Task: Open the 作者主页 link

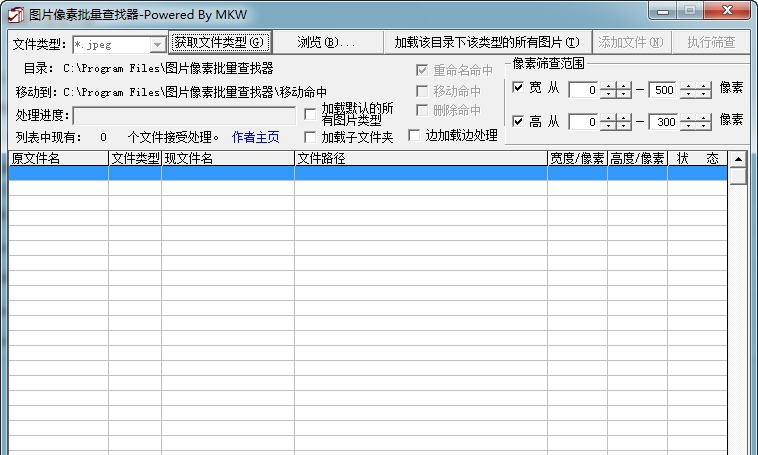Action: [x=255, y=137]
